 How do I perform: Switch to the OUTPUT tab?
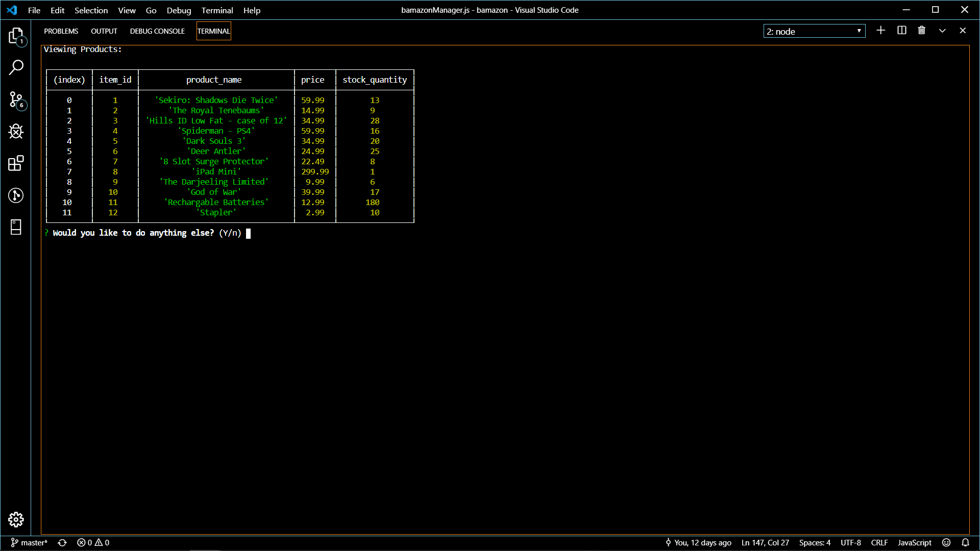pos(104,31)
